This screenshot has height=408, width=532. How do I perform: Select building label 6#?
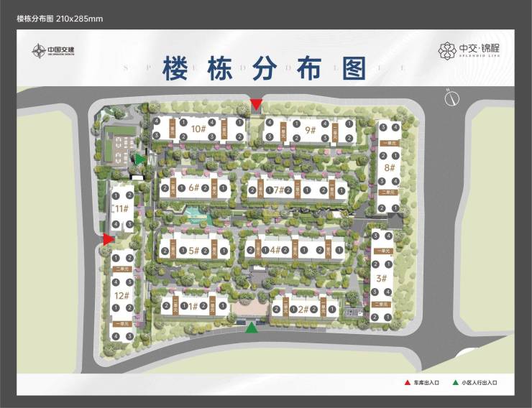(193, 187)
